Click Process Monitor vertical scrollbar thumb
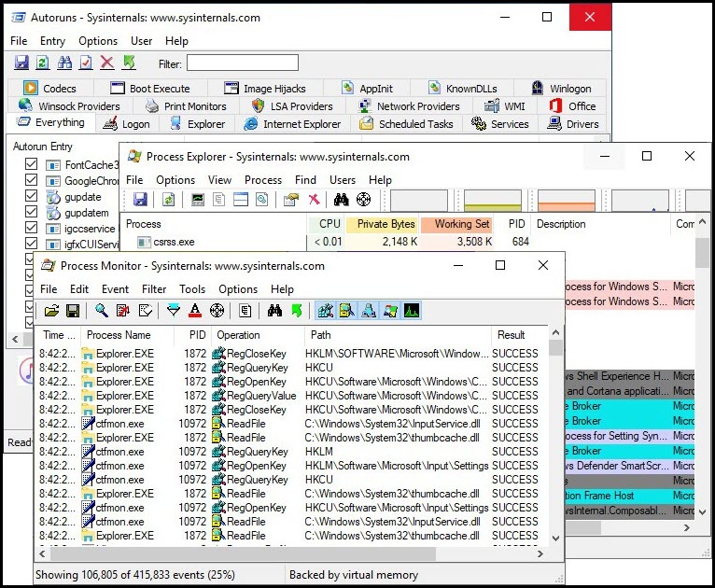 point(555,348)
